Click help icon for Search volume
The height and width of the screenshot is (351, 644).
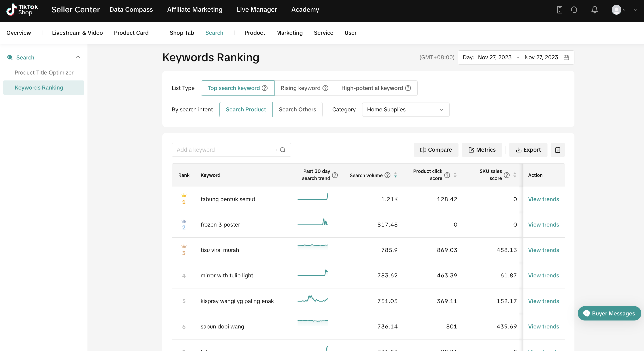point(388,175)
